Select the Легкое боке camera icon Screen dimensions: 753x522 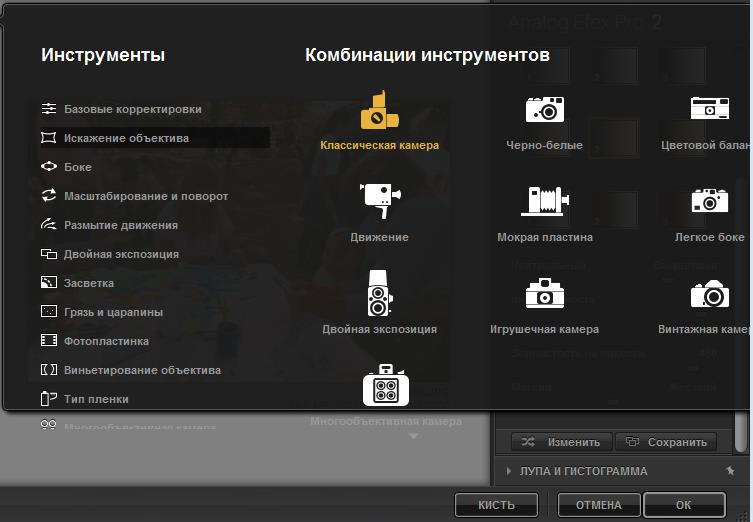pyautogui.click(x=710, y=200)
